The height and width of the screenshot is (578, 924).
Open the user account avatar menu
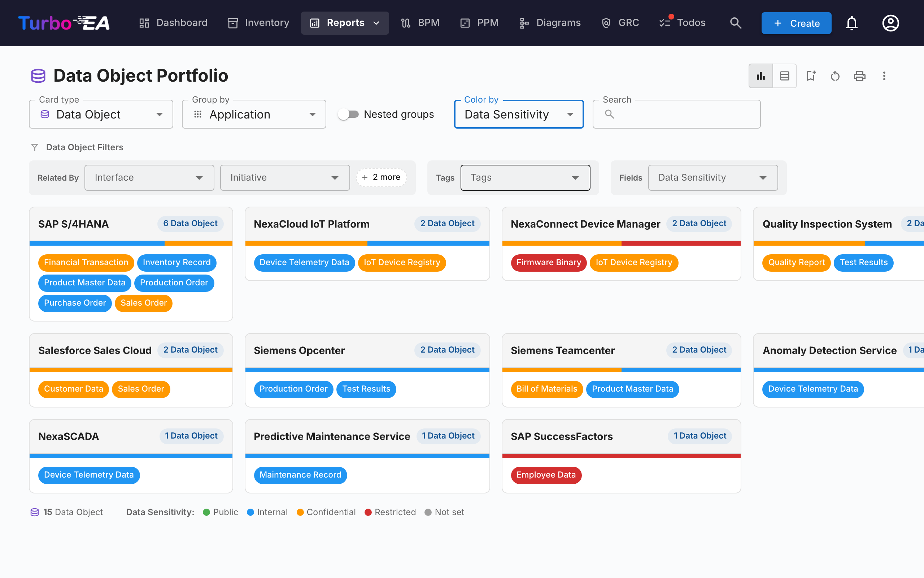[890, 23]
